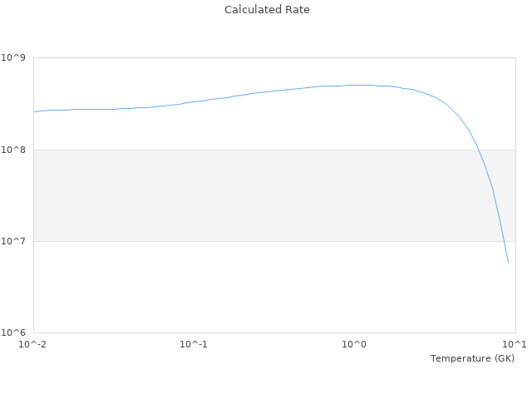Click the blue curve above the 10^-1 tick
The width and height of the screenshot is (532, 399).
194,102
